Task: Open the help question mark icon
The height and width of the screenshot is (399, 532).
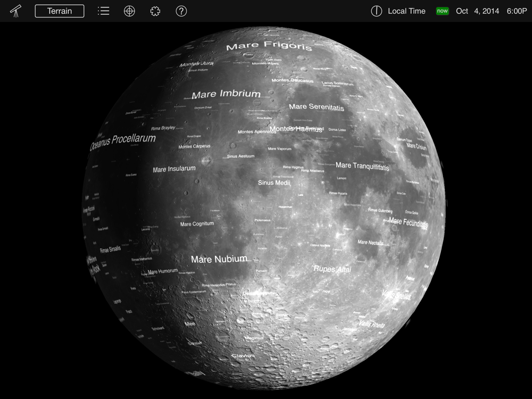Action: (181, 11)
